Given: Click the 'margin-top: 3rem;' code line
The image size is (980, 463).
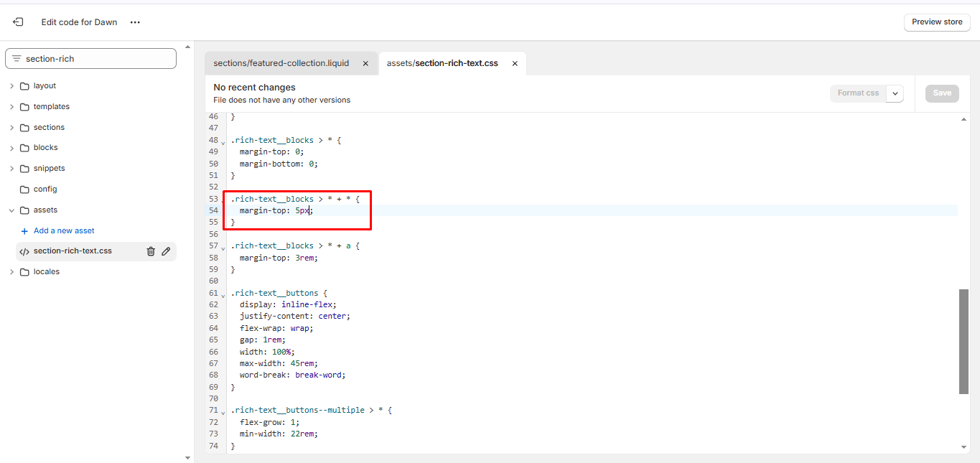Looking at the screenshot, I should click(x=279, y=258).
